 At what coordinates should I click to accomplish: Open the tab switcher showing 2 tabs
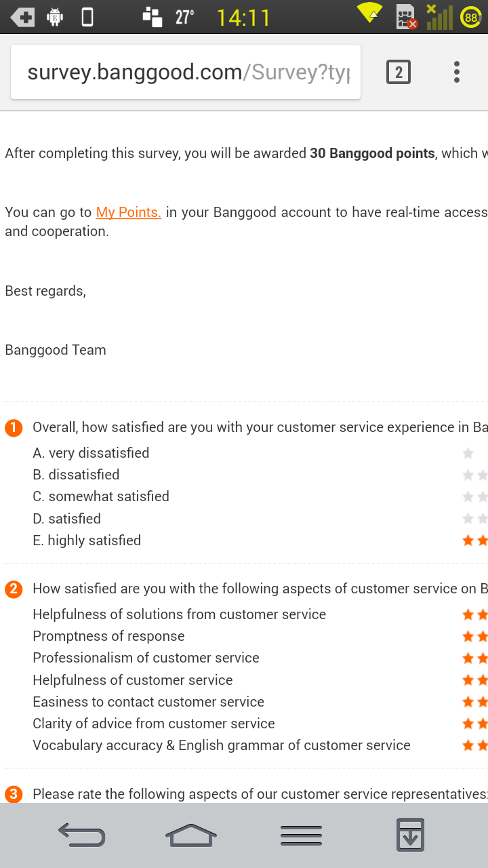click(x=399, y=72)
